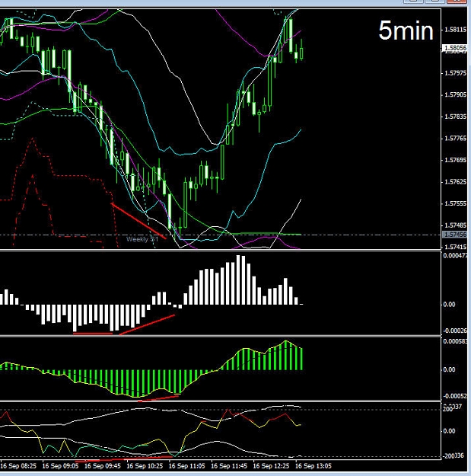Click time label 16 Sep 13:05
This screenshot has width=471, height=476.
[313, 465]
